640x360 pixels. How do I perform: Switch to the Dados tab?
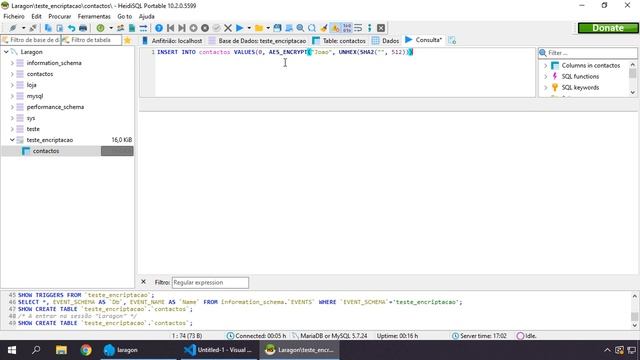pos(386,40)
